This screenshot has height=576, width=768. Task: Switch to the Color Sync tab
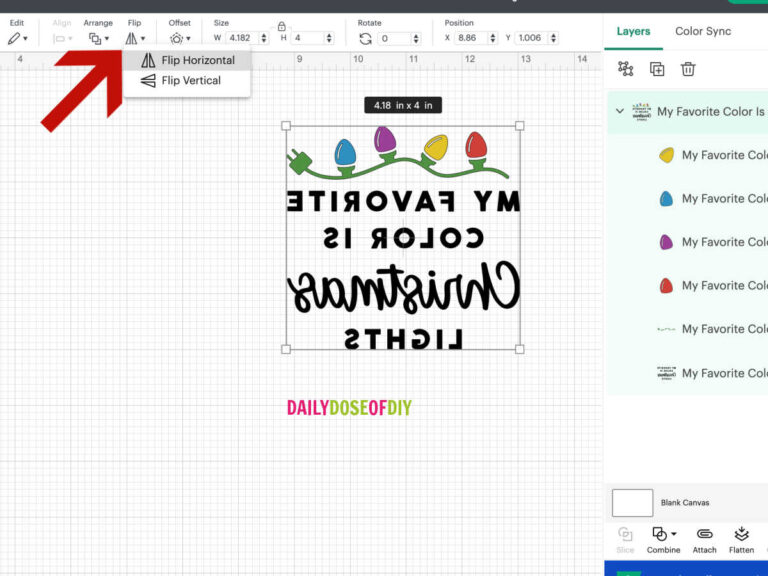tap(703, 31)
